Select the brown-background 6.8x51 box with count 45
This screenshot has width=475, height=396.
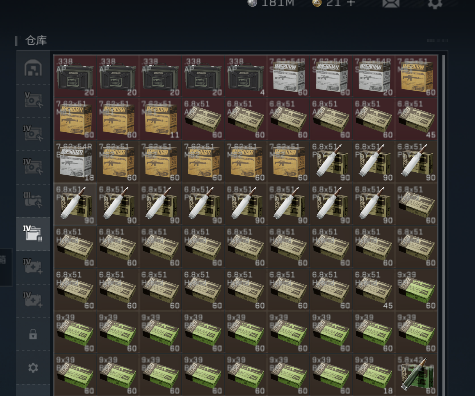click(x=374, y=290)
